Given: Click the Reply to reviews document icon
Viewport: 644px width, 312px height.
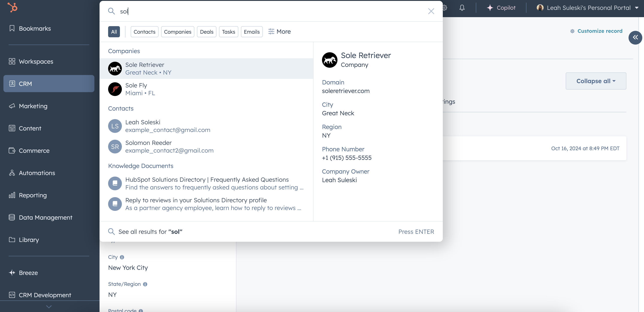Looking at the screenshot, I should 115,204.
